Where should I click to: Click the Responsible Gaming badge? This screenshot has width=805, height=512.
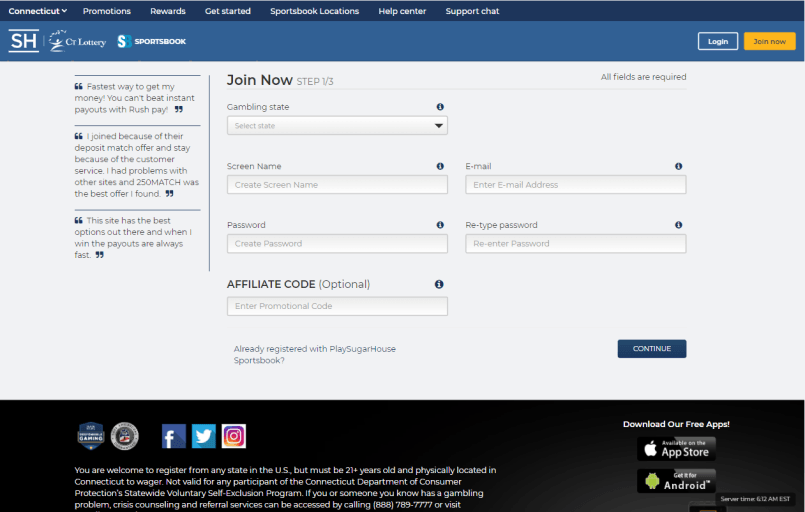(x=91, y=436)
